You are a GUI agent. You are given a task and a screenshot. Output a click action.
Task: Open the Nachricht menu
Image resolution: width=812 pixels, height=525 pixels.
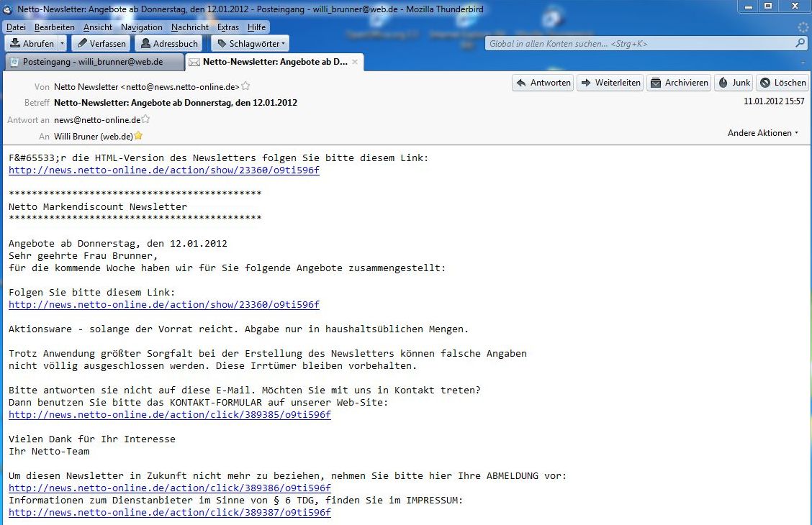(x=190, y=27)
